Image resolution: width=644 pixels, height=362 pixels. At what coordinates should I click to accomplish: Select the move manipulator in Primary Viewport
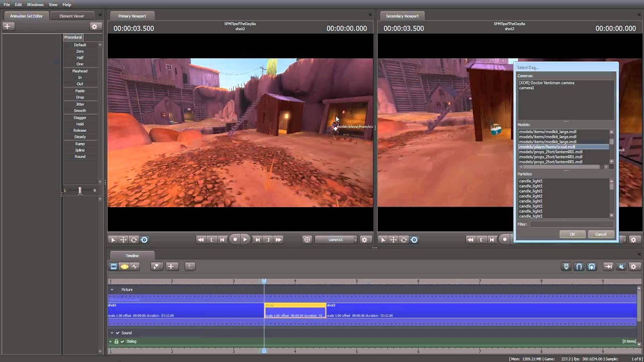tap(123, 240)
